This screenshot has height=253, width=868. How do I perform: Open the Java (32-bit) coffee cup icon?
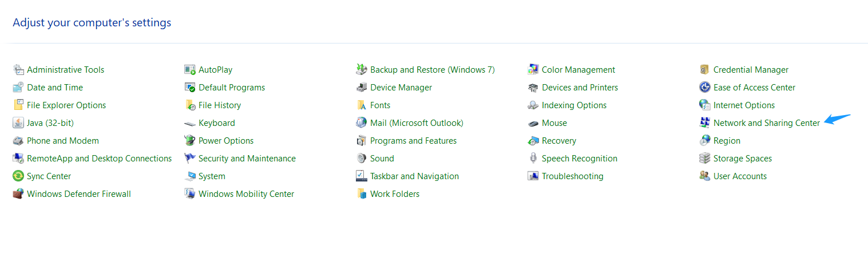[18, 123]
